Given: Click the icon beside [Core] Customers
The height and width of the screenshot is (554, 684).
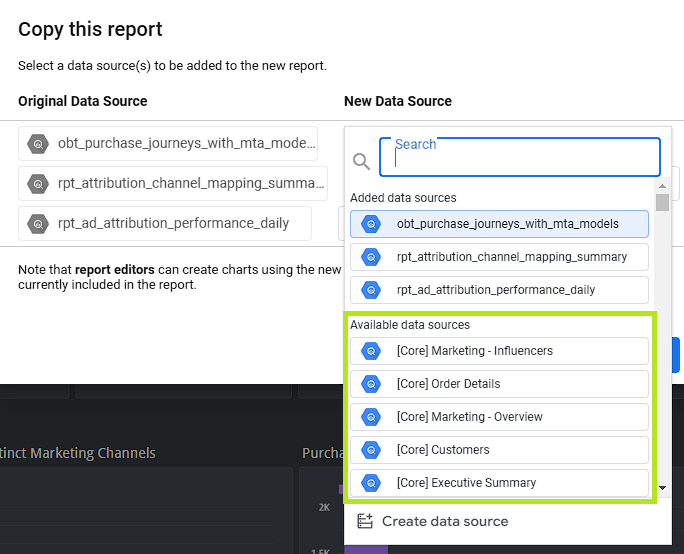Looking at the screenshot, I should (x=371, y=450).
